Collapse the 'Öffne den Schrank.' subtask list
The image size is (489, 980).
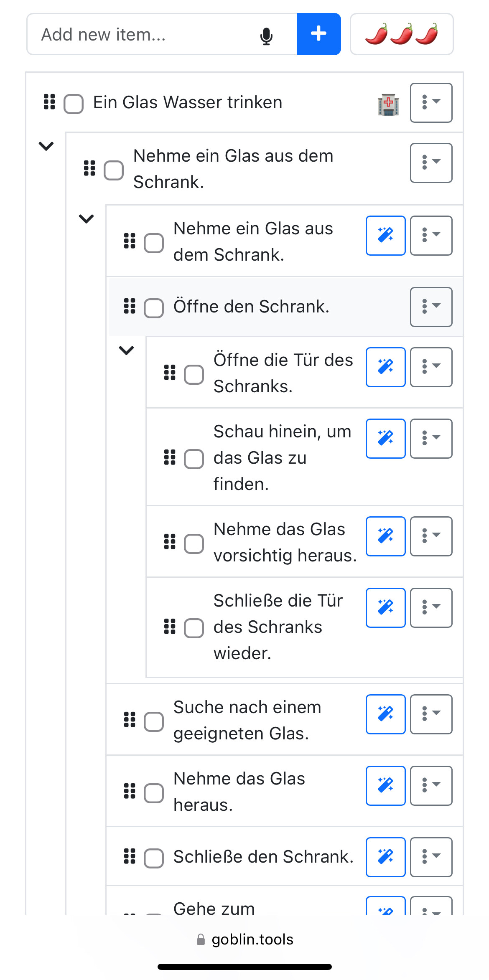(x=126, y=350)
